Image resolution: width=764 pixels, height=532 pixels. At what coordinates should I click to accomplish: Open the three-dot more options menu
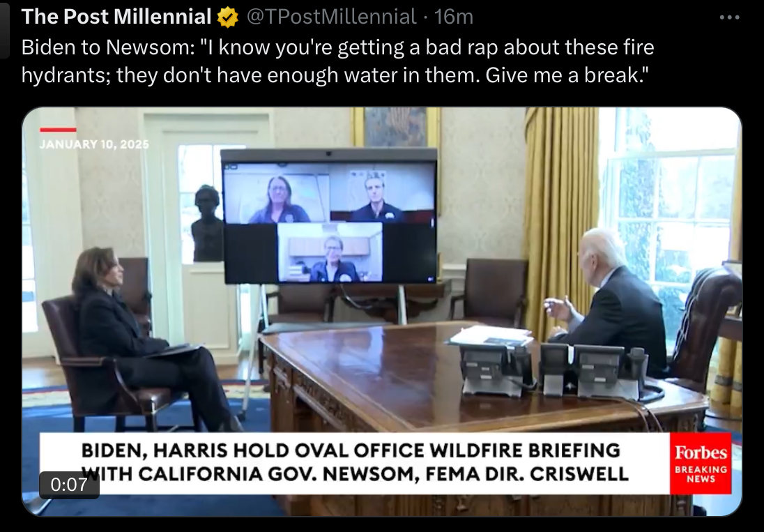click(729, 17)
